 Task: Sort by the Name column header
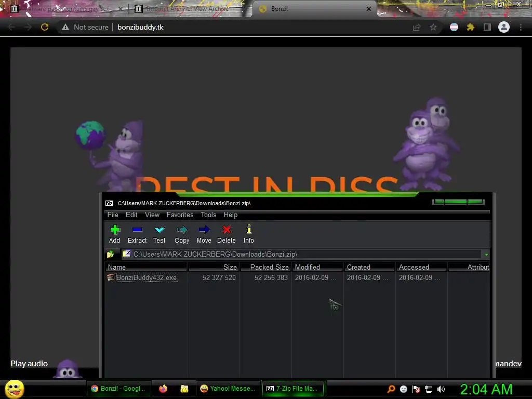[x=146, y=267]
